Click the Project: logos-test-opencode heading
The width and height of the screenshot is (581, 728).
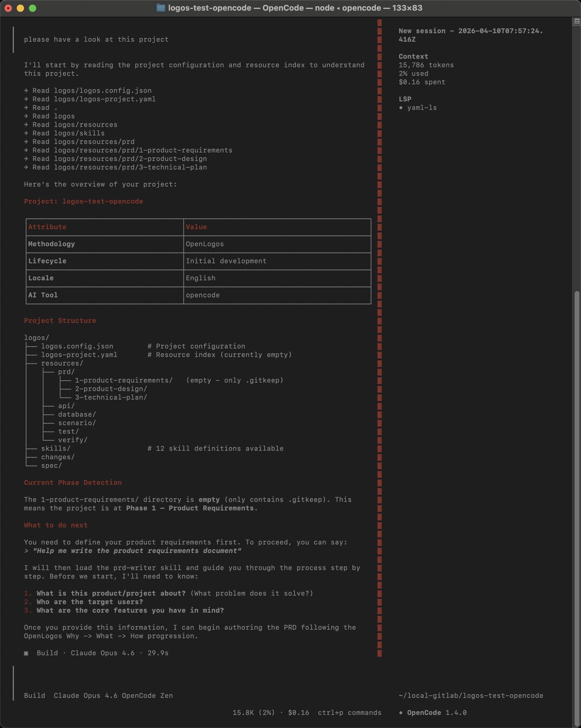pos(84,201)
